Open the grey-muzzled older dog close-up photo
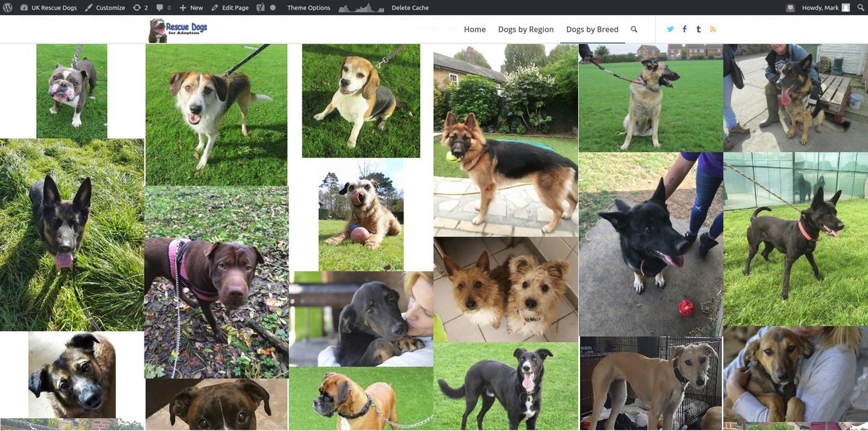Screen dimensions: 868x431 coord(72,375)
